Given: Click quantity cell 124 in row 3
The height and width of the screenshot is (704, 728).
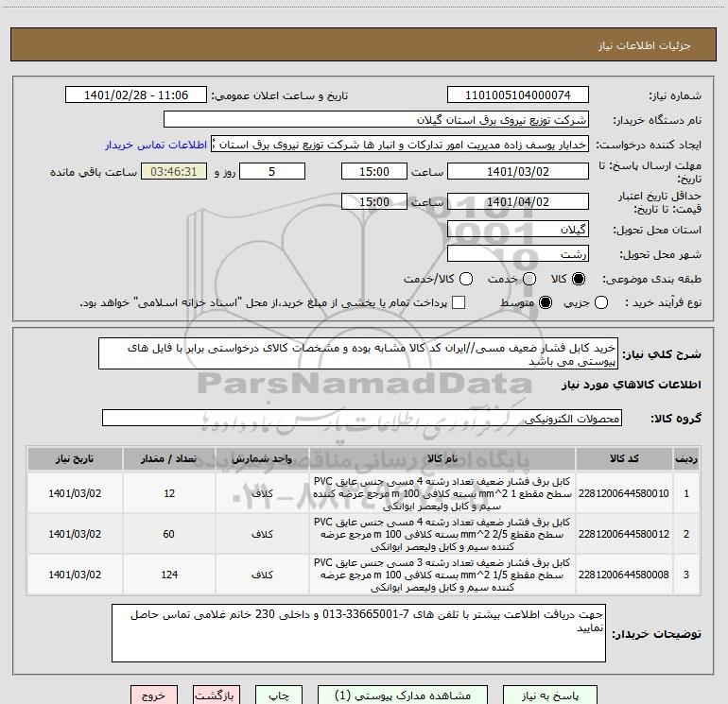Looking at the screenshot, I should tap(169, 575).
